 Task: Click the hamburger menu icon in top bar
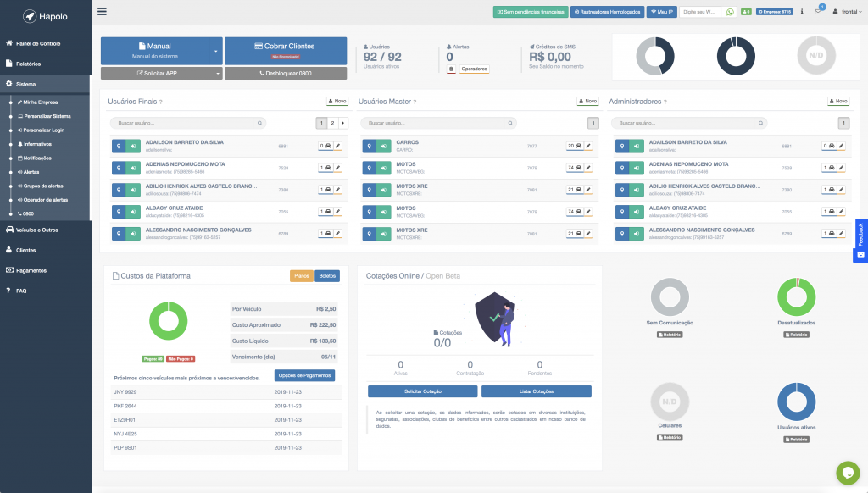coord(103,12)
